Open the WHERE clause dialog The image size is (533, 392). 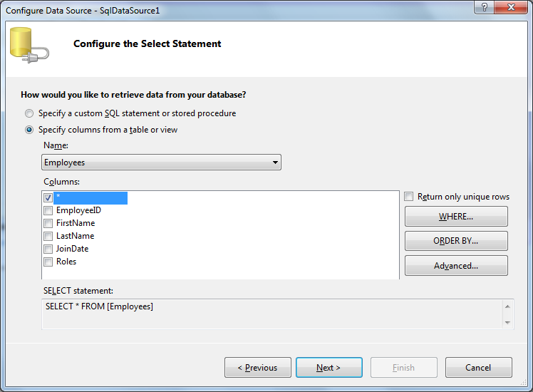[x=456, y=217]
